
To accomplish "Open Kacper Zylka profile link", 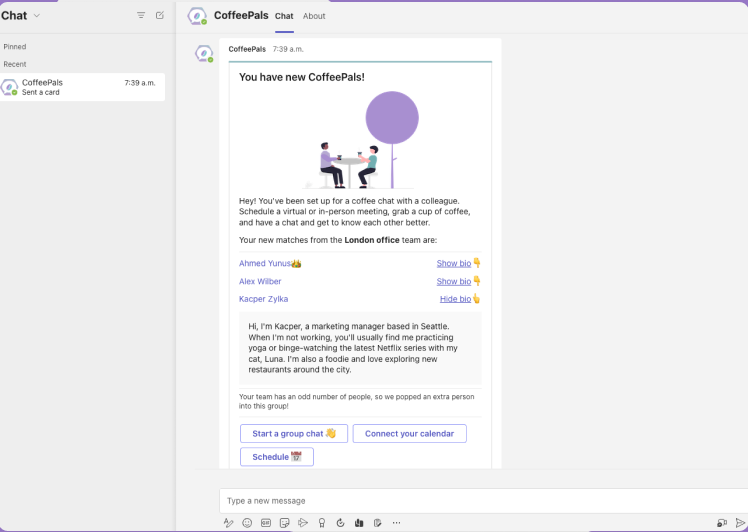I will point(263,299).
